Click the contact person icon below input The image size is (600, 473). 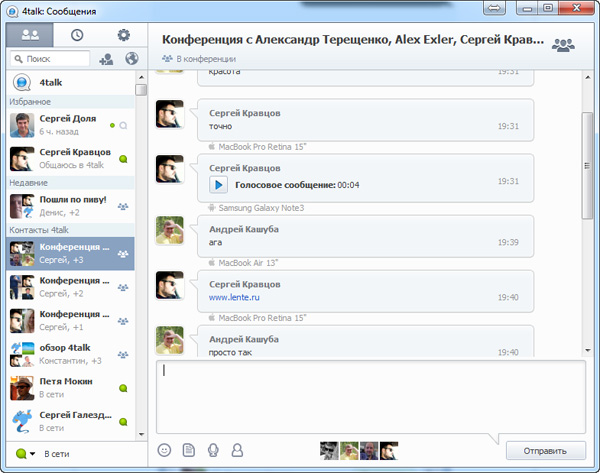pos(237,450)
